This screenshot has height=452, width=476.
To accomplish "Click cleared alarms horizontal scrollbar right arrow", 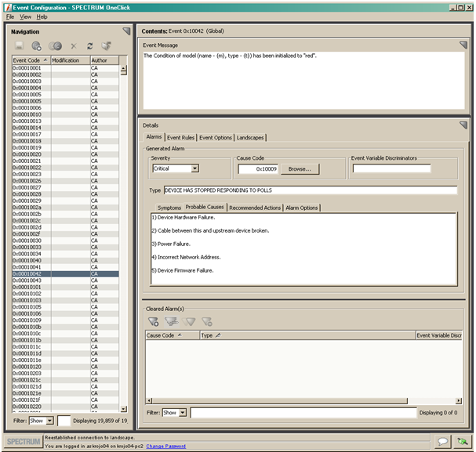I will 459,401.
